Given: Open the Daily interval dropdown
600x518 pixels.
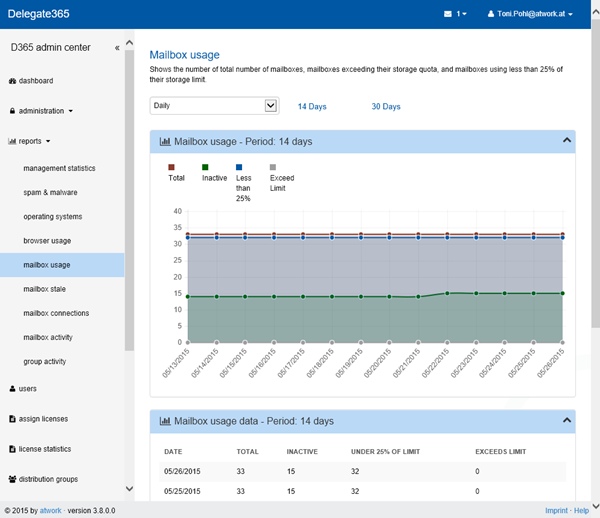Looking at the screenshot, I should click(214, 106).
